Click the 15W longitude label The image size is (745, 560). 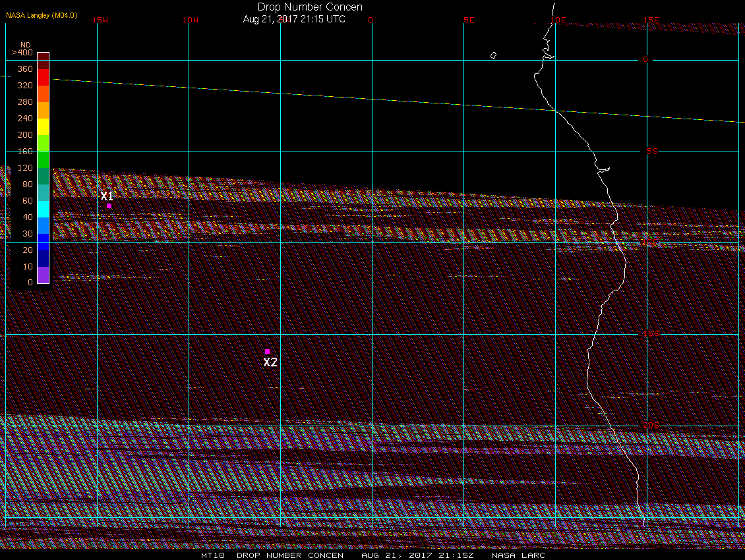100,20
